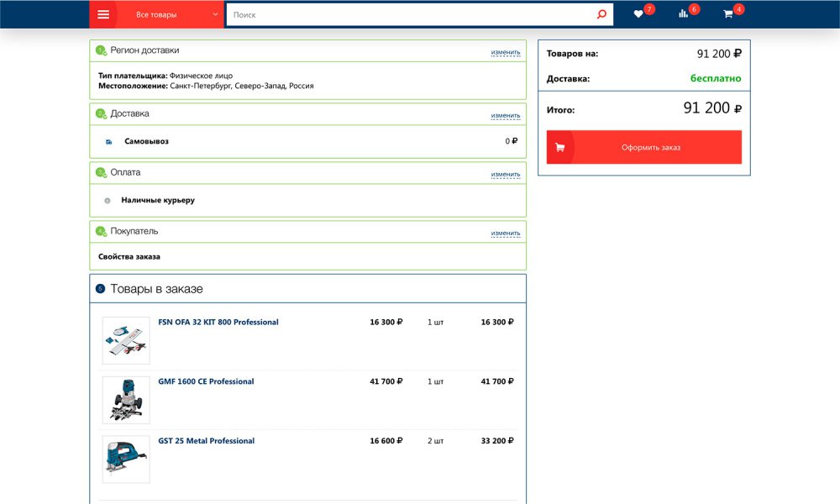The height and width of the screenshot is (504, 840).
Task: Click the GMF 1600 CE router thumbnail
Action: pyautogui.click(x=126, y=400)
